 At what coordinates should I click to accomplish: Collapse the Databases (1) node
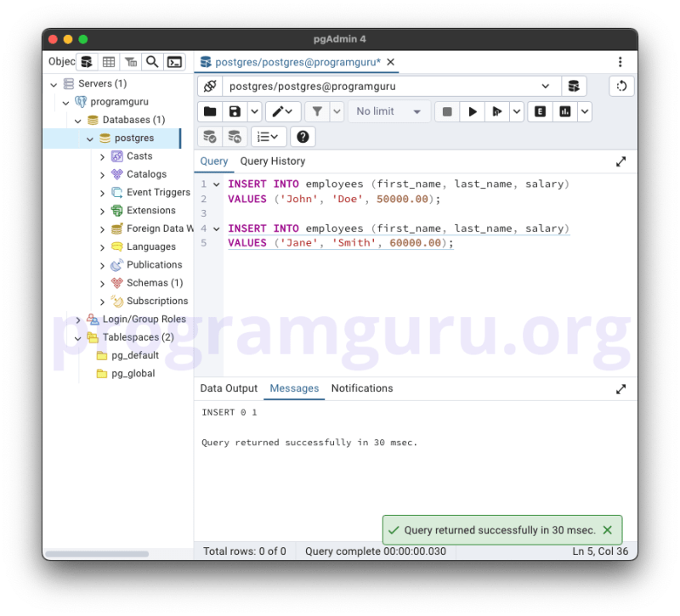coord(78,121)
